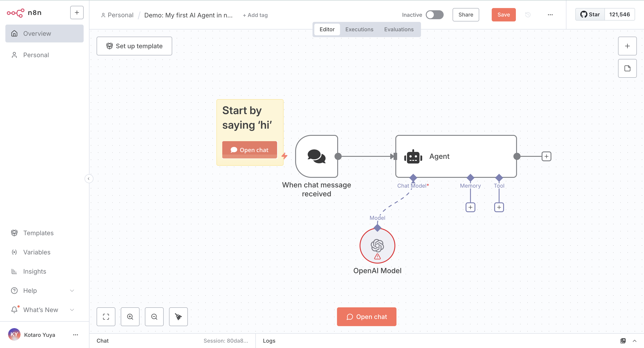
Task: Click the workflow title Demo: My first AI Agent
Action: 188,15
